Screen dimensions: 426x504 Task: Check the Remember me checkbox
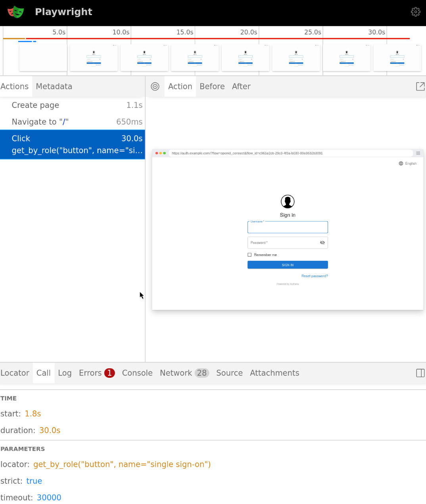coord(249,255)
